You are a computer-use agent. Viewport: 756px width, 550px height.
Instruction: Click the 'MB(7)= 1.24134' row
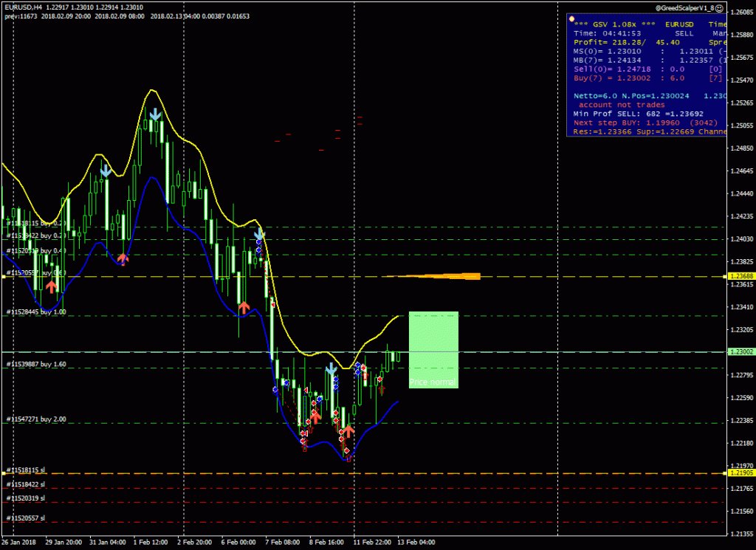650,61
